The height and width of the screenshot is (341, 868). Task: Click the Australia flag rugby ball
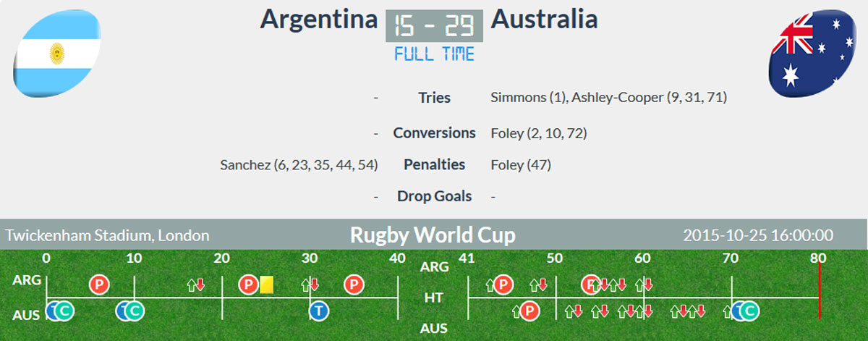tap(812, 54)
